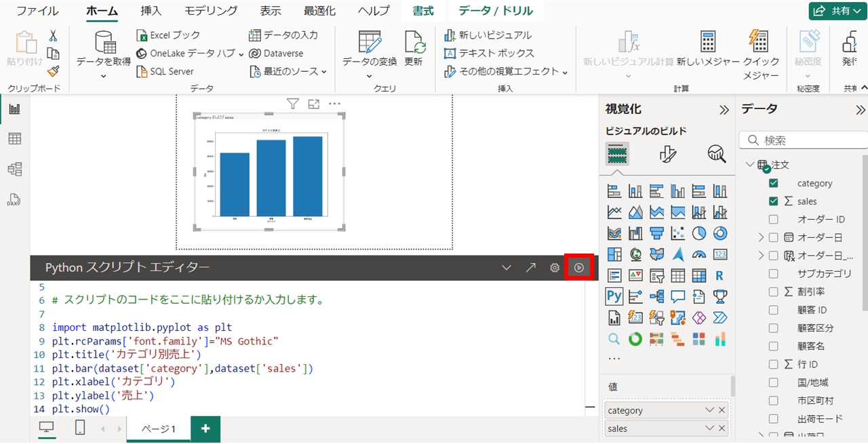Open the 挿入 ribbon tab
This screenshot has height=444, width=868.
tap(151, 11)
